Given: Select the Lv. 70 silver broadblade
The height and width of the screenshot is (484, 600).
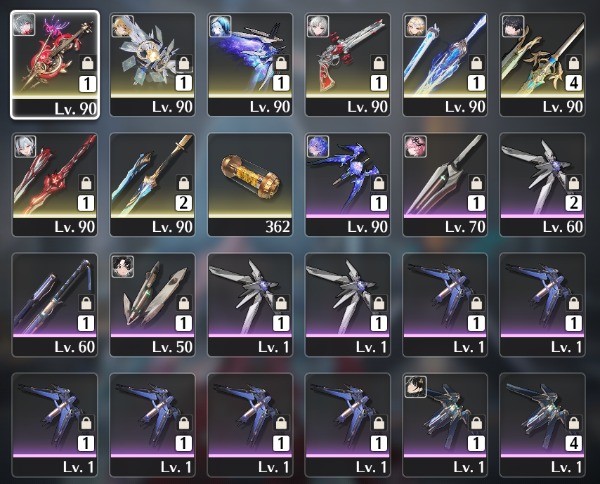Looking at the screenshot, I should coord(445,184).
